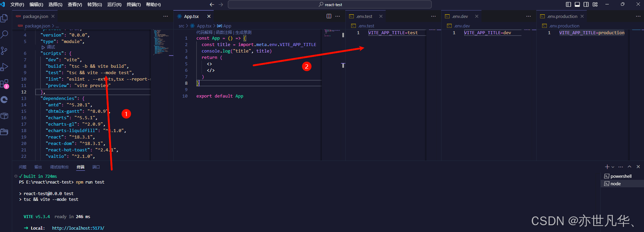This screenshot has height=232, width=644.
Task: Open the .env.test breadcrumb item
Action: click(x=363, y=26)
